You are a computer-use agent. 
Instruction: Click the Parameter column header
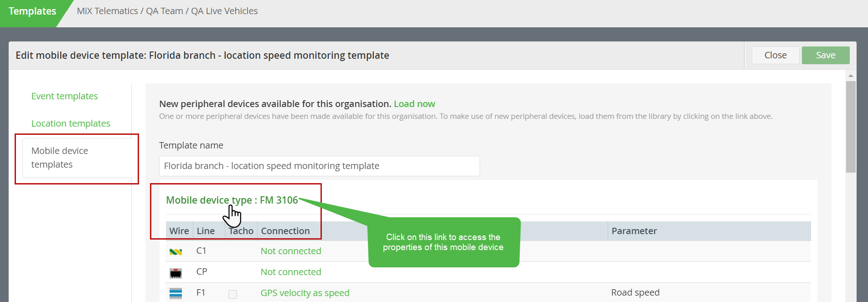pos(634,231)
